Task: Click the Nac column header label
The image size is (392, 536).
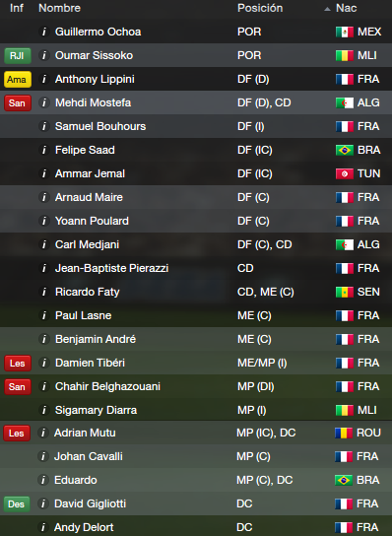Action: (x=347, y=8)
